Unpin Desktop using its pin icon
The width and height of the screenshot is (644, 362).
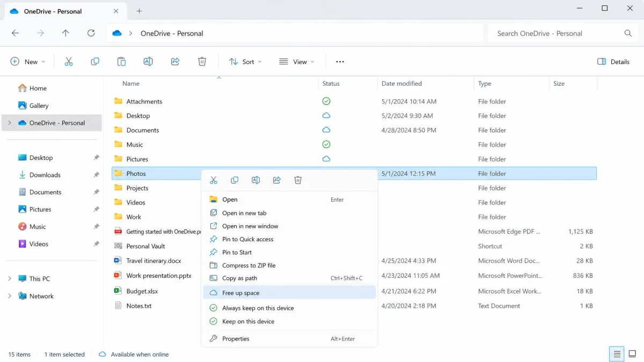point(97,158)
